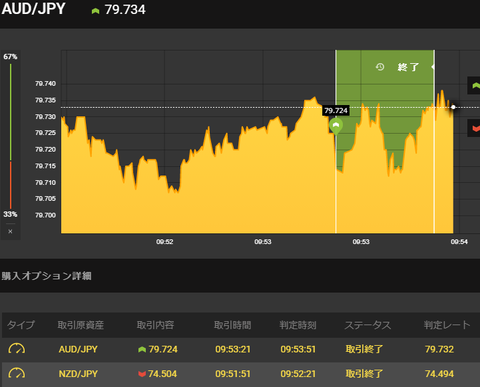Click the gauge icon in the NZD/JPY row
The width and height of the screenshot is (480, 387).
tap(16, 374)
